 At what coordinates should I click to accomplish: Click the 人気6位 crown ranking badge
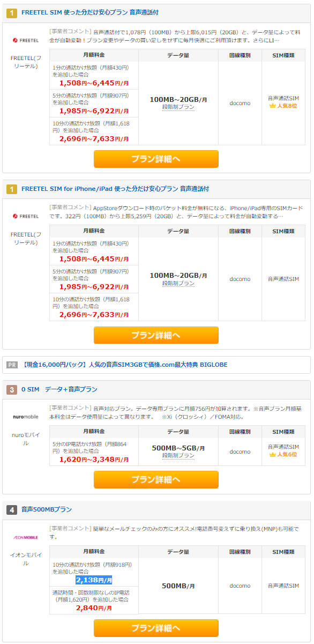pos(283,454)
